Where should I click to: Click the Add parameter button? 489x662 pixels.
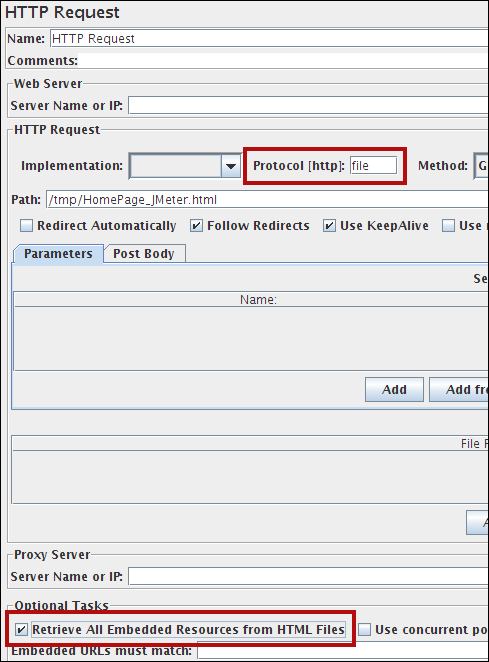pos(394,389)
